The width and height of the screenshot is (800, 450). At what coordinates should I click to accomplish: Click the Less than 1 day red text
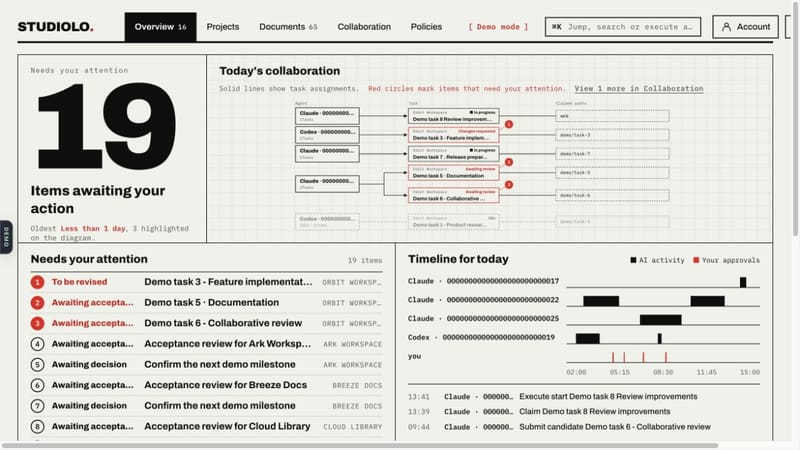pos(93,229)
